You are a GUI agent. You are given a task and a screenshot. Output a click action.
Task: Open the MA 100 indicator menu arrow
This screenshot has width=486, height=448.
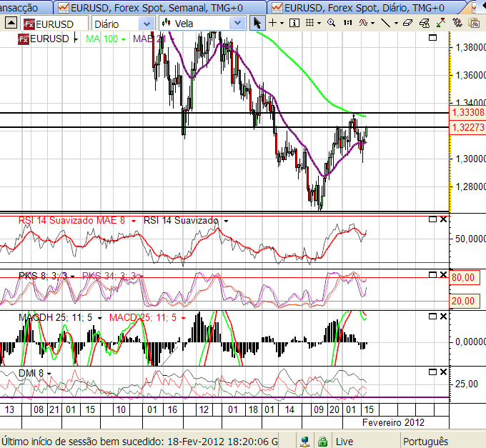point(124,39)
